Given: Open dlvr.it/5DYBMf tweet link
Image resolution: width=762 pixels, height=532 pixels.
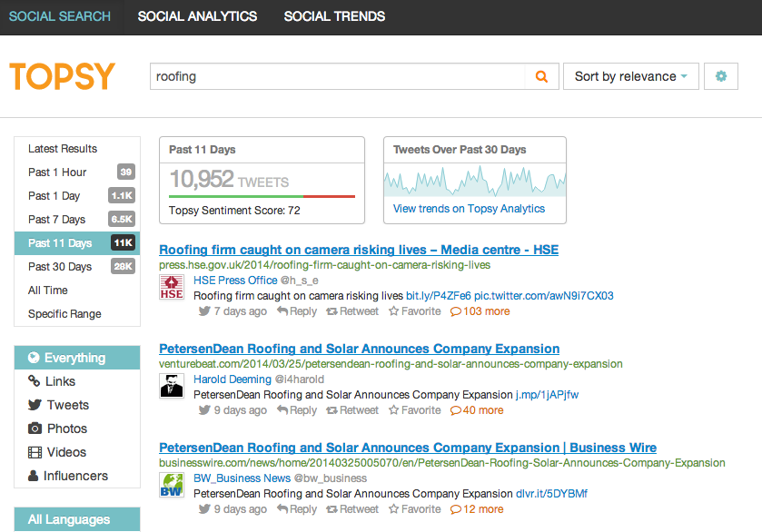Looking at the screenshot, I should [x=551, y=494].
